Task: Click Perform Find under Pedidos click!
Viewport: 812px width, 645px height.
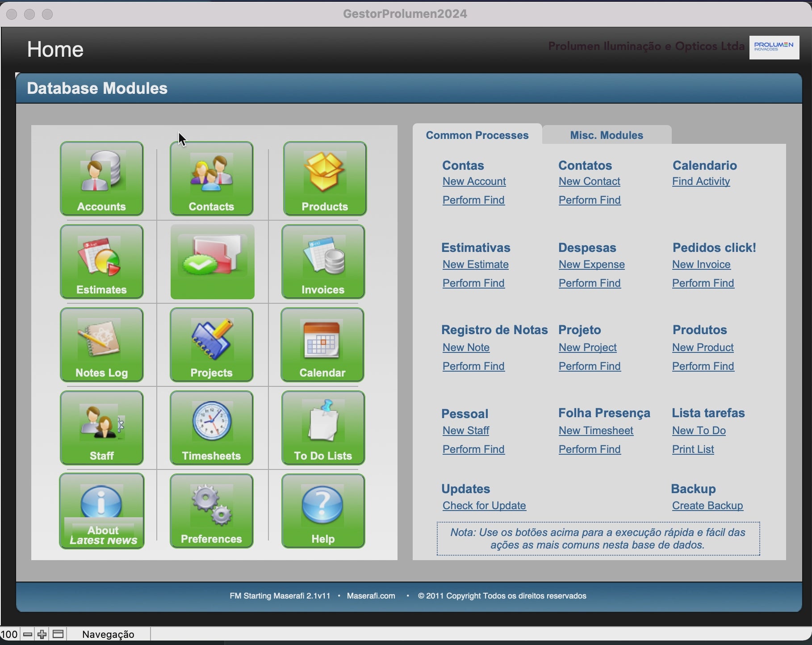Action: pos(703,283)
